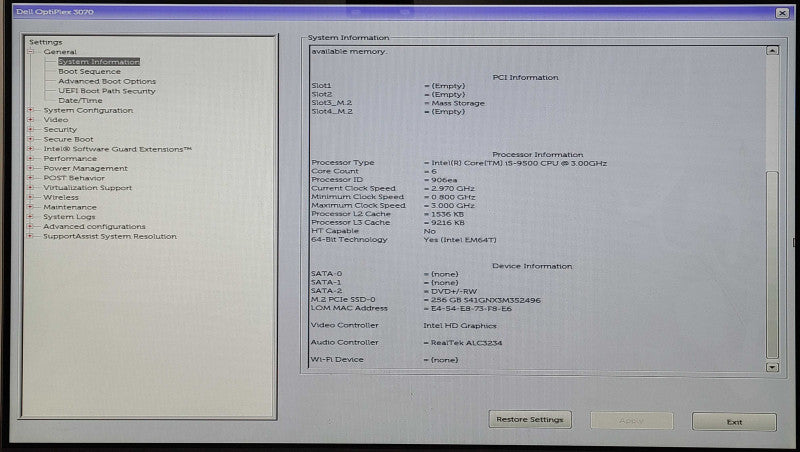Image resolution: width=800 pixels, height=452 pixels.
Task: Click the Video Controller Intel HD Graphics row
Action: click(404, 325)
